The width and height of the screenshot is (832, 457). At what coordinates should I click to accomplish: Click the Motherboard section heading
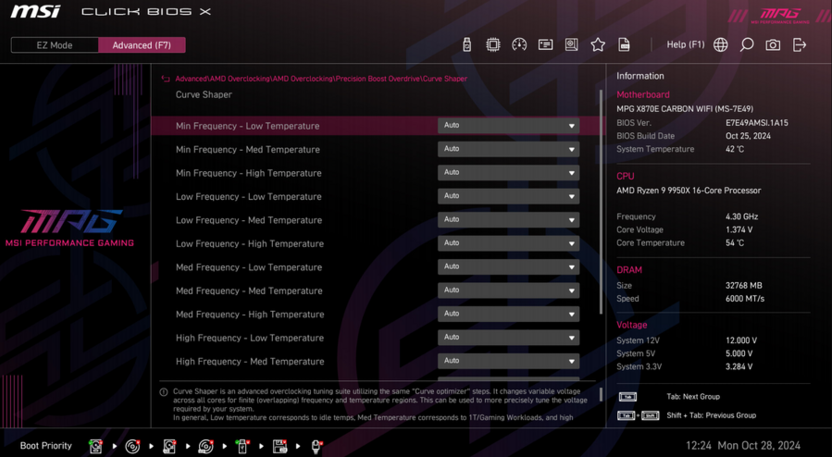(x=643, y=94)
